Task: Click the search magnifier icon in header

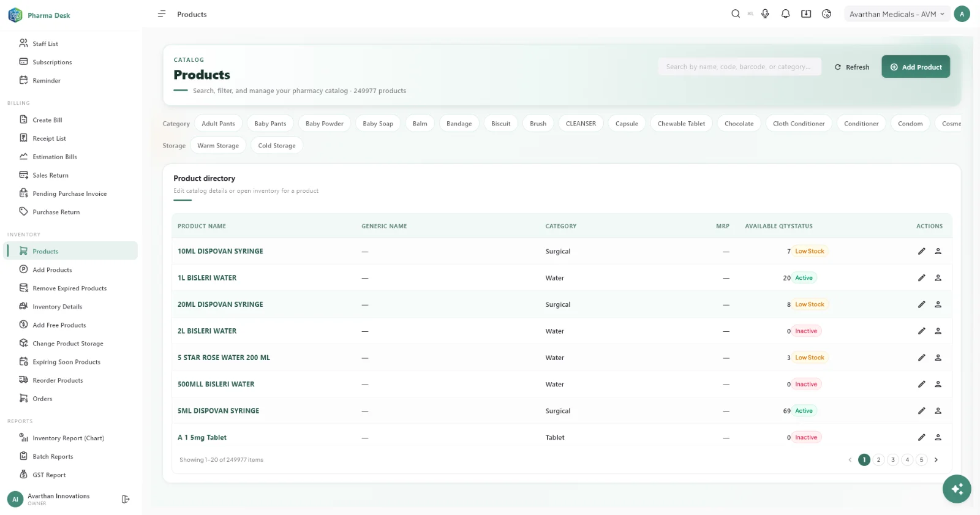Action: tap(736, 13)
